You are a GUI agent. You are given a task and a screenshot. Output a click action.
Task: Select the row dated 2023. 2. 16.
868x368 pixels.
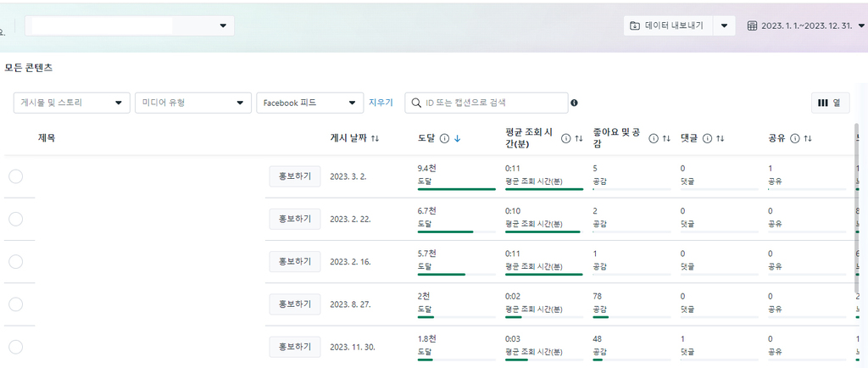click(16, 262)
